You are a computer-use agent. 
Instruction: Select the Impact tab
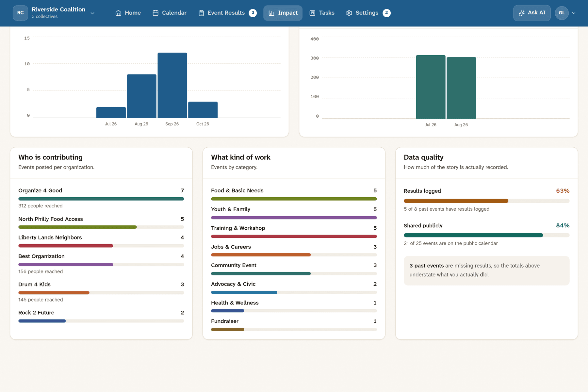(x=283, y=13)
